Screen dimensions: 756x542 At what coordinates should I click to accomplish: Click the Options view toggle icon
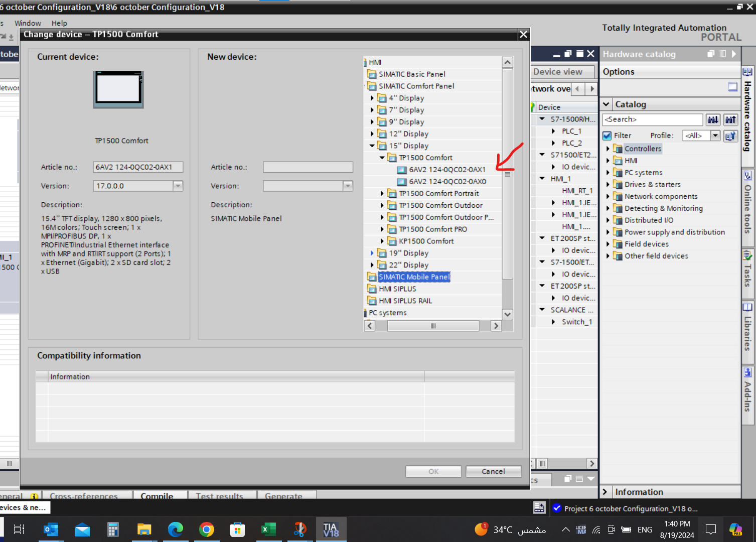pos(732,87)
